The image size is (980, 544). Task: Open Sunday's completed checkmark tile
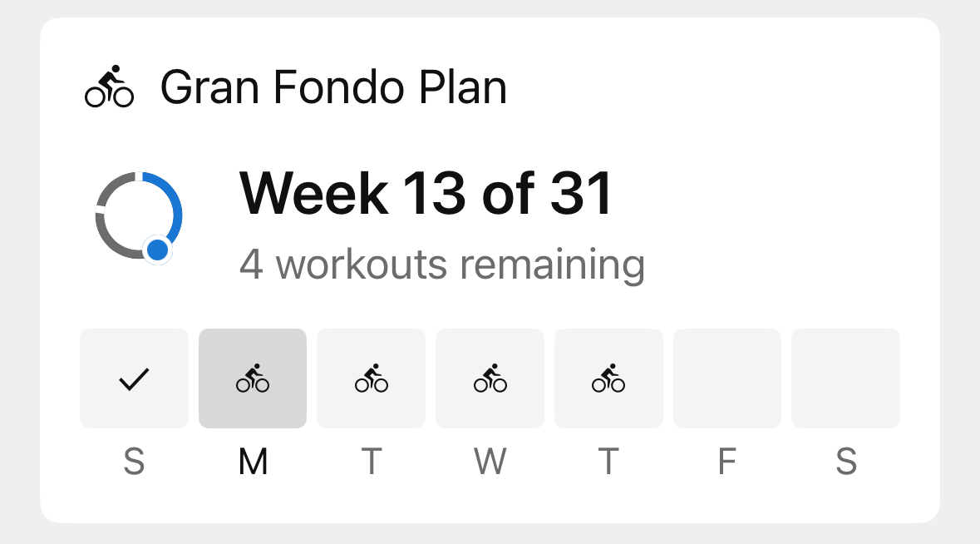click(x=134, y=378)
